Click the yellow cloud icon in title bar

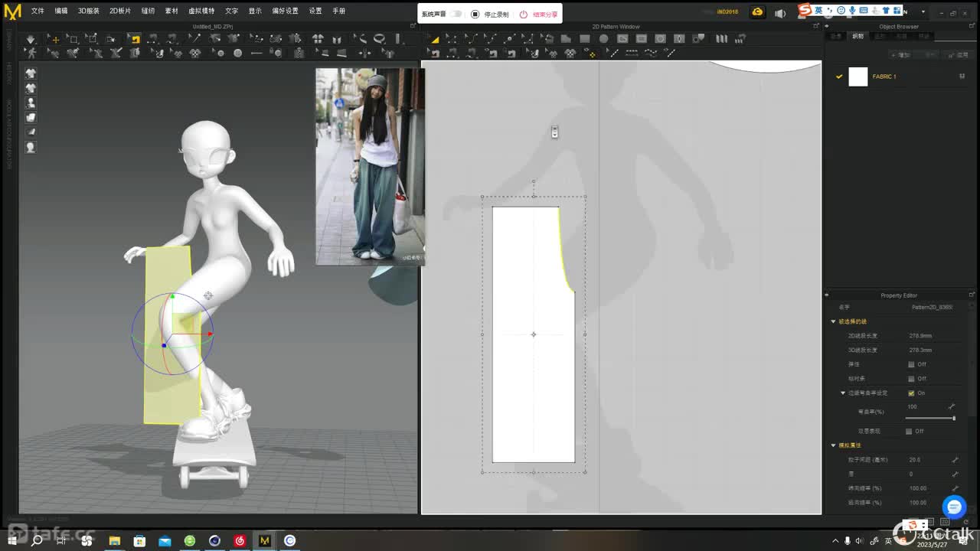tap(757, 11)
